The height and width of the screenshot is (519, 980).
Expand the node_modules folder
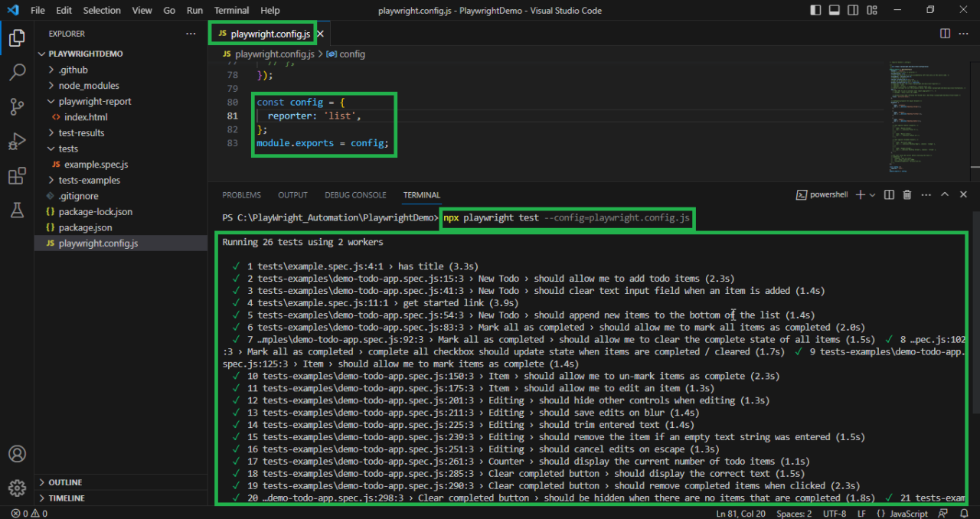pyautogui.click(x=89, y=86)
